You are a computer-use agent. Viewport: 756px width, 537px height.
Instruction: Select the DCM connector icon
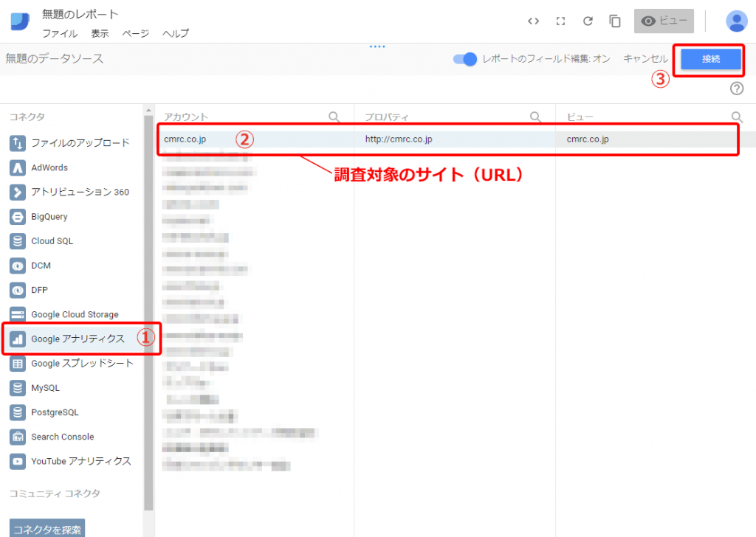(18, 266)
